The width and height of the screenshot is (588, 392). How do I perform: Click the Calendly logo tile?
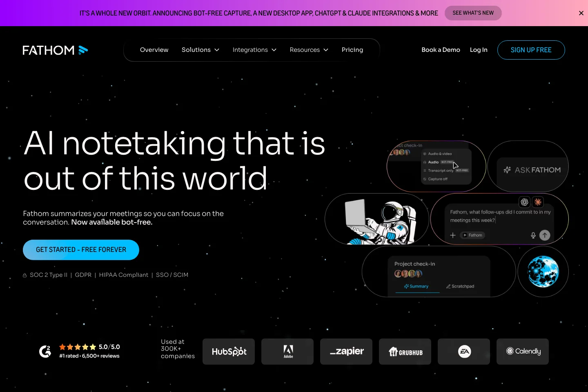[523, 352]
